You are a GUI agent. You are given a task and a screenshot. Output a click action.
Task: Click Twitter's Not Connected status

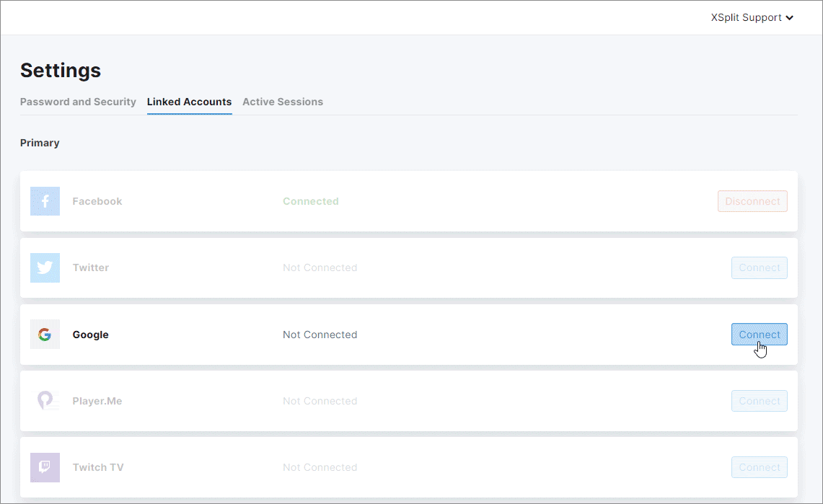(x=320, y=268)
